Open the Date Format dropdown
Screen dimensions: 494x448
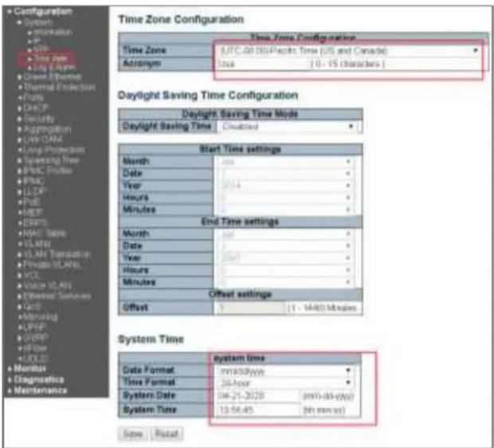(x=285, y=371)
